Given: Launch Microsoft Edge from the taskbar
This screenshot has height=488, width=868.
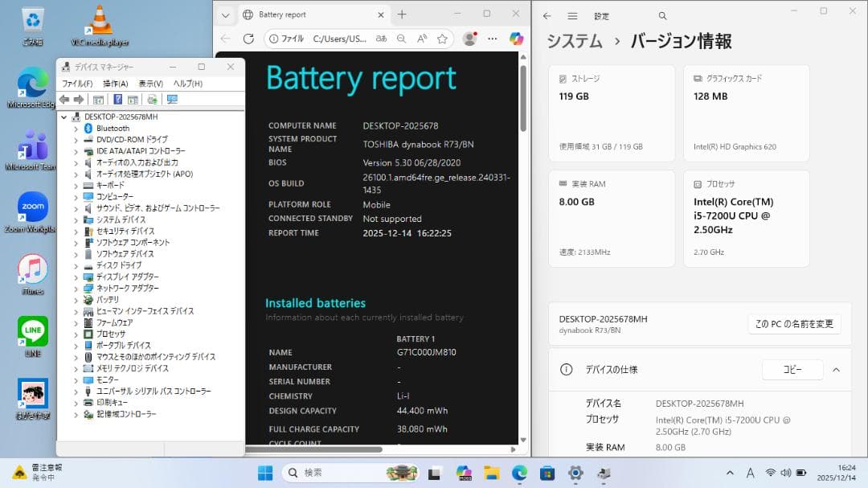Looking at the screenshot, I should [518, 474].
